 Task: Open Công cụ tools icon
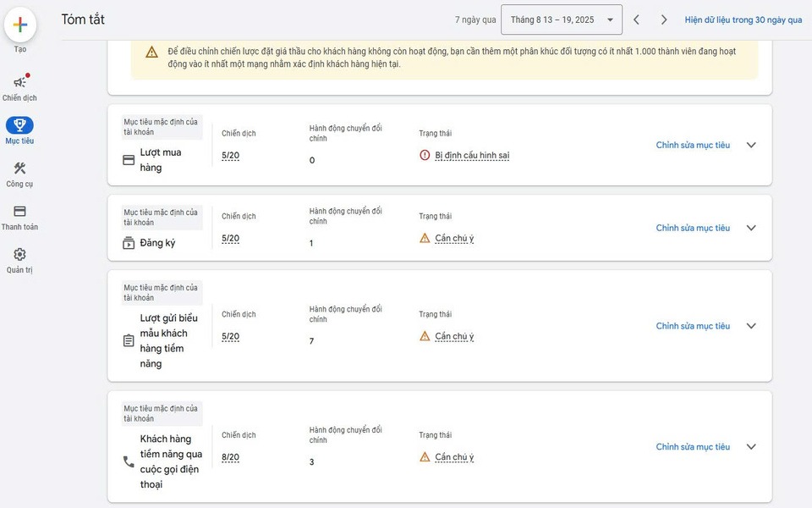coord(19,168)
